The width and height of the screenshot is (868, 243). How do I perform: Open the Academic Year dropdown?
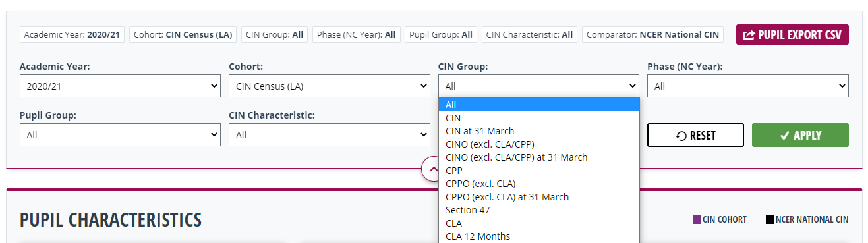click(x=120, y=86)
